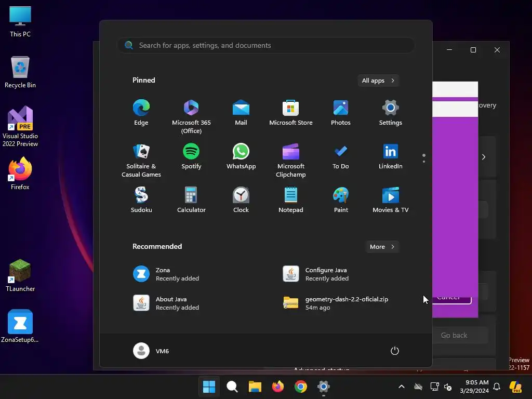Open Edge from pinned apps
The height and width of the screenshot is (399, 532).
(141, 113)
